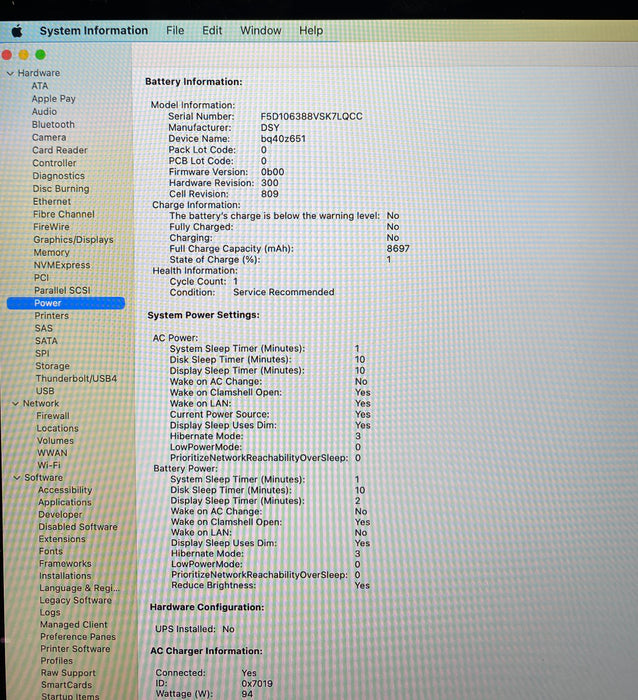Select WWAN under Network
The width and height of the screenshot is (638, 700).
(x=52, y=453)
